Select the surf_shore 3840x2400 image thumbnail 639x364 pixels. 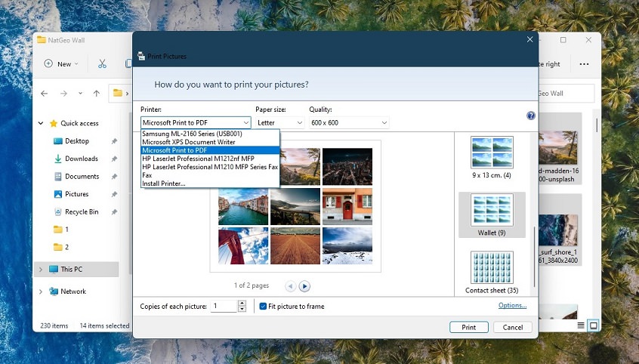pos(559,231)
